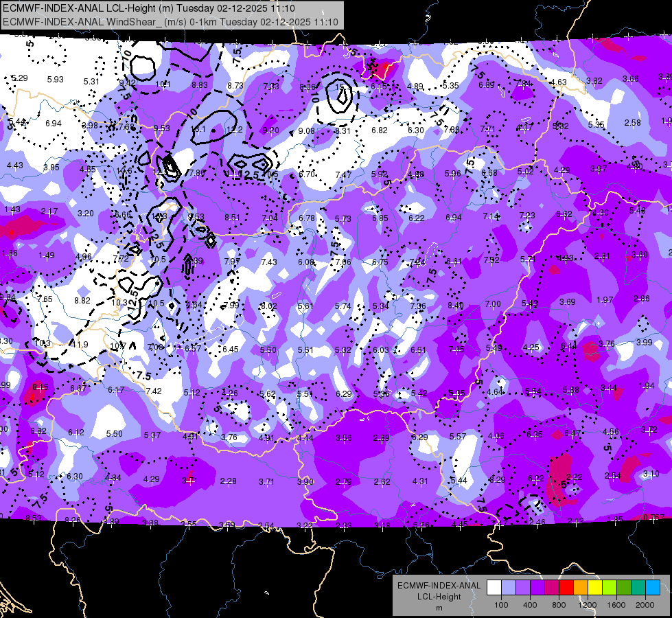The width and height of the screenshot is (672, 618).
Task: Click the teal legend color swatch
Action: click(638, 588)
